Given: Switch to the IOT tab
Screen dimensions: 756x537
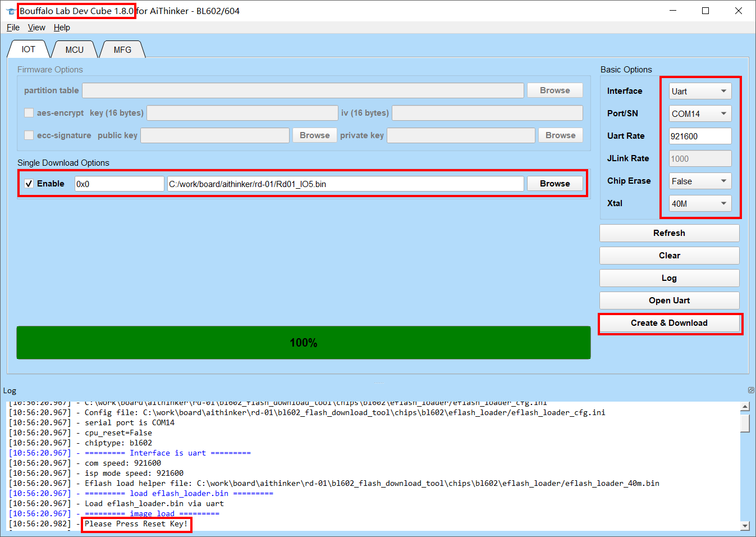Looking at the screenshot, I should (29, 49).
